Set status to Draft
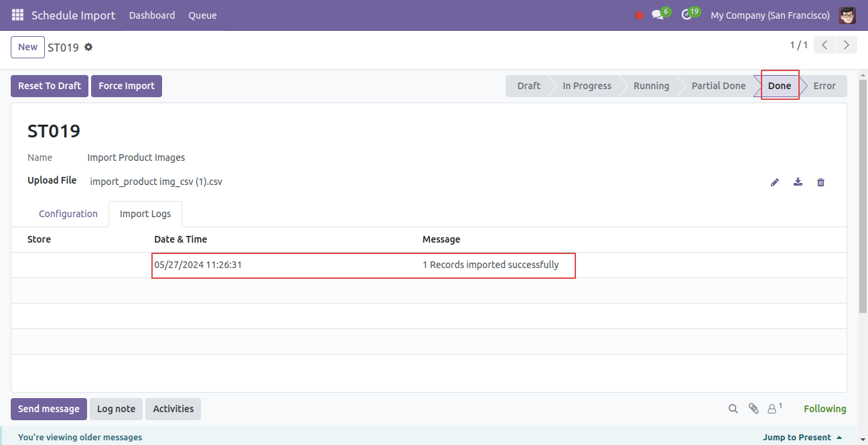The image size is (868, 445). [x=528, y=86]
